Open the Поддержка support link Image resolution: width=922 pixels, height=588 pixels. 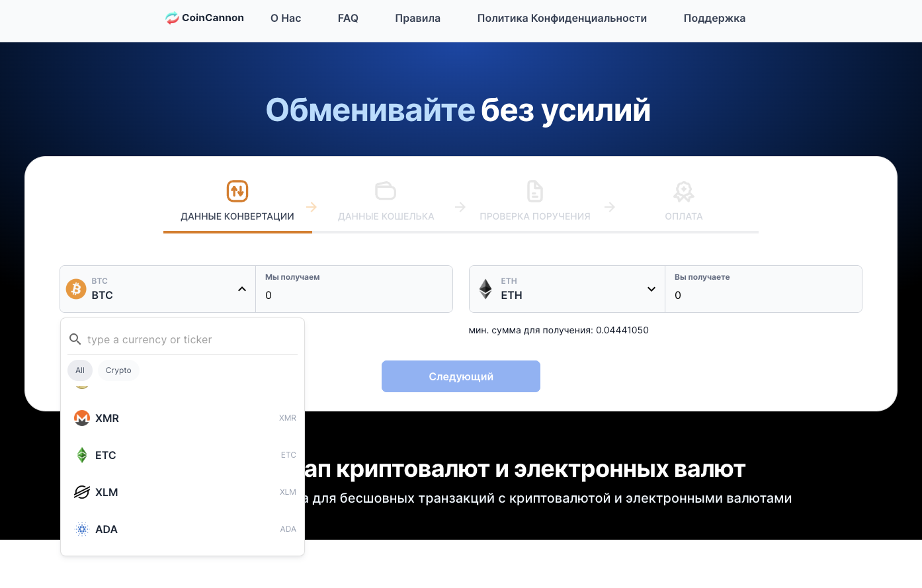(x=714, y=19)
